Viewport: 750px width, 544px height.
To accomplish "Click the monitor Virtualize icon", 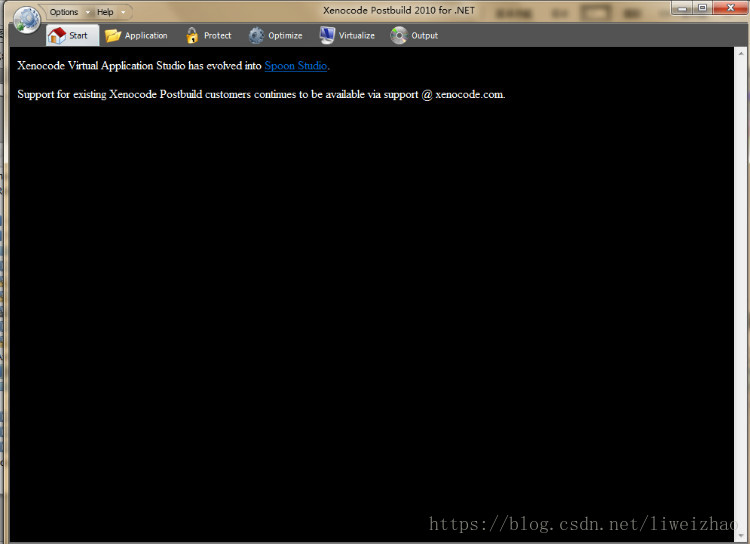I will coord(327,35).
